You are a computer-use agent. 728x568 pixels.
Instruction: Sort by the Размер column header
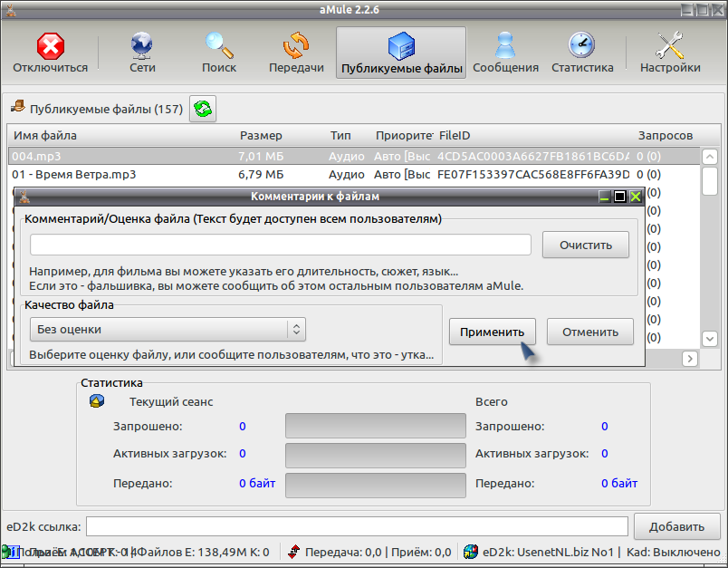click(x=261, y=136)
